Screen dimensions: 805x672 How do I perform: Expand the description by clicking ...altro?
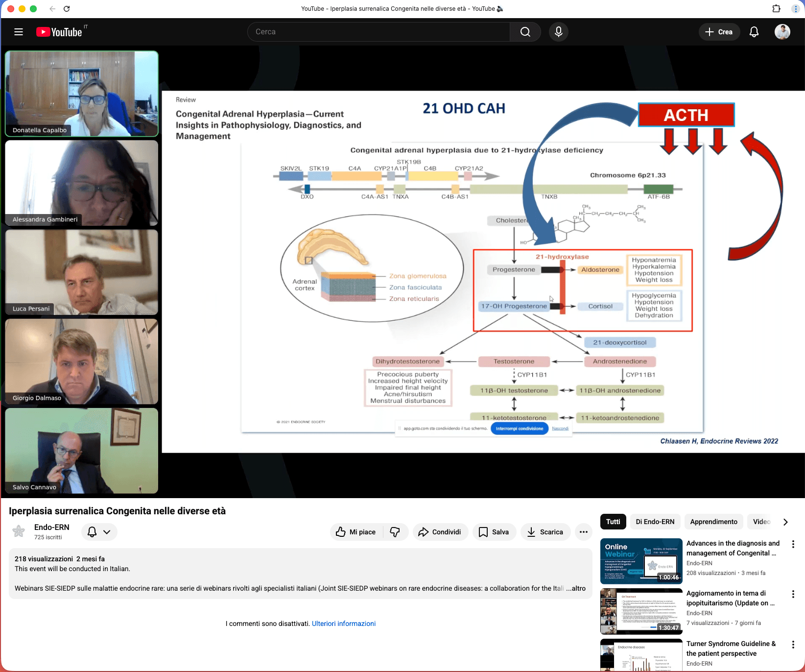(x=576, y=588)
